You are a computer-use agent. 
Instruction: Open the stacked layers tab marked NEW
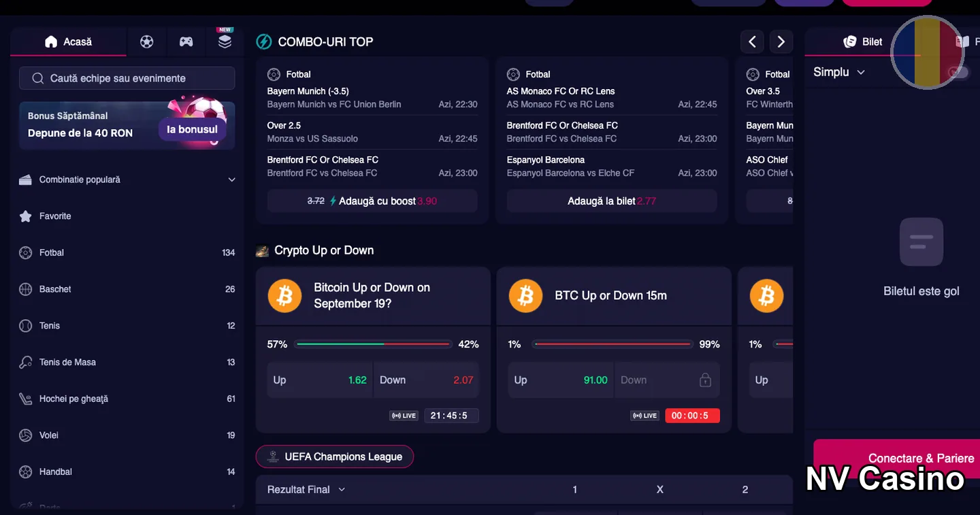coord(225,41)
